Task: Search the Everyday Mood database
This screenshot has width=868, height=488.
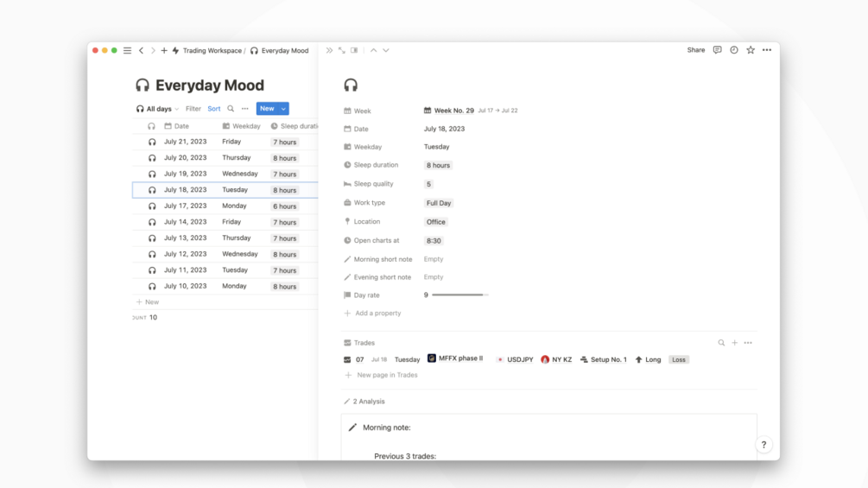Action: click(x=231, y=109)
